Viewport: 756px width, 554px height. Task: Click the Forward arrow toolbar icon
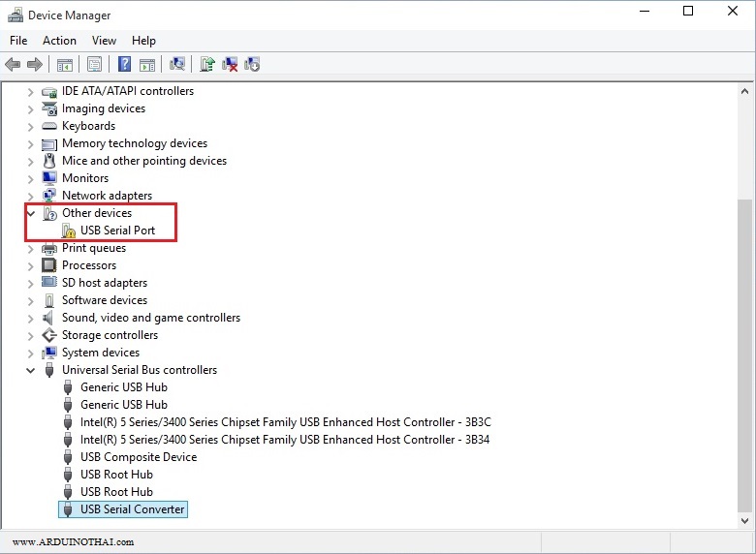coord(35,64)
